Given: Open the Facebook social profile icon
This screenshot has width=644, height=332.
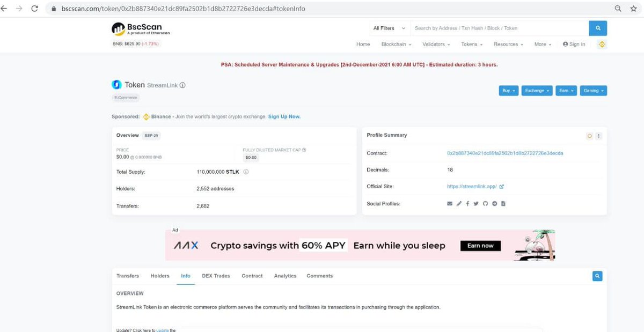Looking at the screenshot, I should point(467,204).
